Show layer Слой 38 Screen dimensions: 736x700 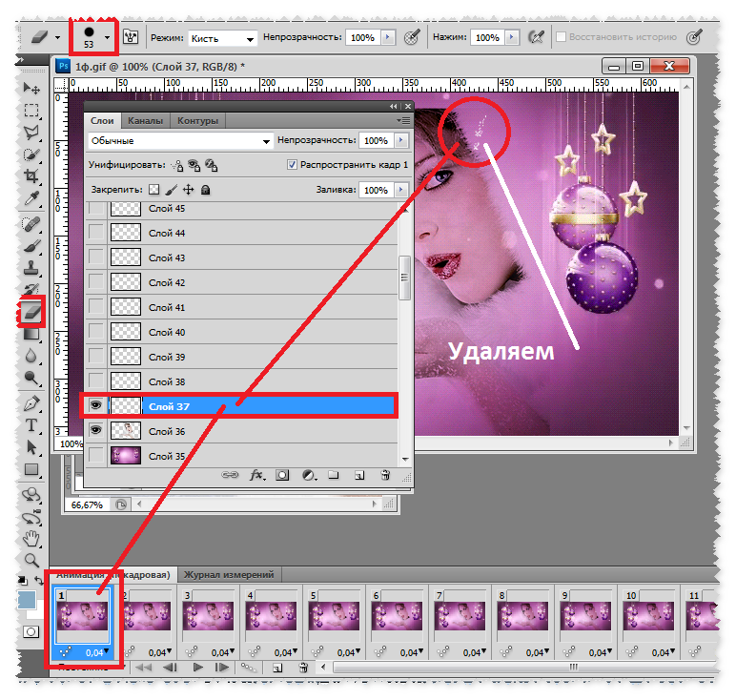click(x=95, y=381)
